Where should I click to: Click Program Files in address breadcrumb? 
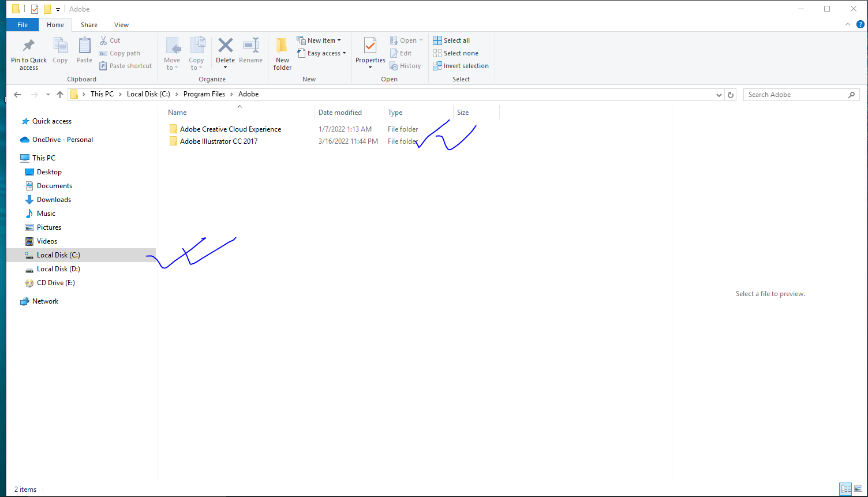click(x=204, y=94)
